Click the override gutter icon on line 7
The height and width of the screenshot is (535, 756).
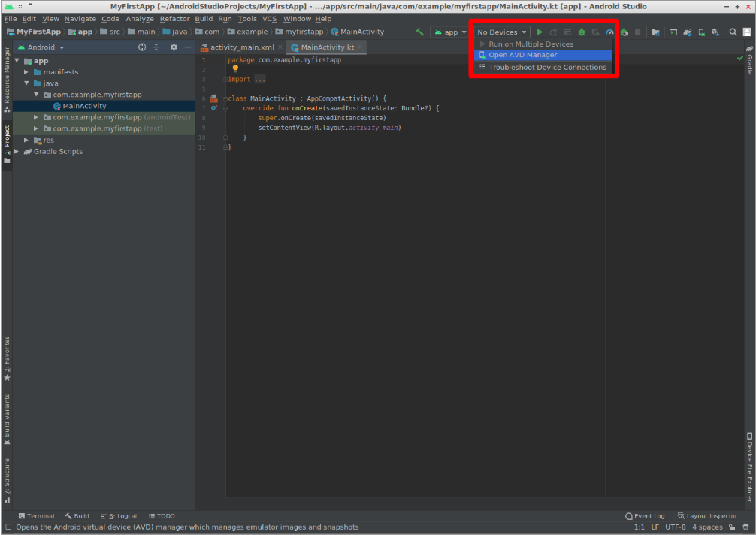tap(213, 108)
